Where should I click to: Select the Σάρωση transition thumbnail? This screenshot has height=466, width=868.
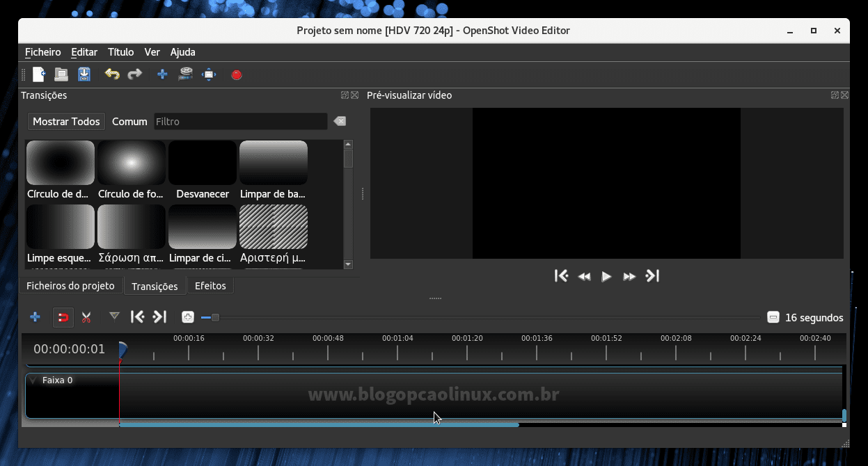tap(132, 227)
